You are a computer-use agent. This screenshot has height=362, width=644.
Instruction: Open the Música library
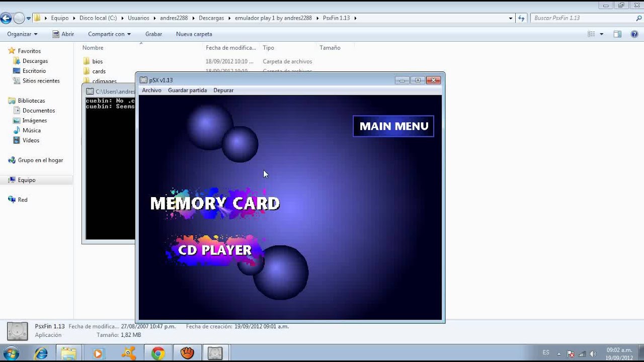pos(32,130)
